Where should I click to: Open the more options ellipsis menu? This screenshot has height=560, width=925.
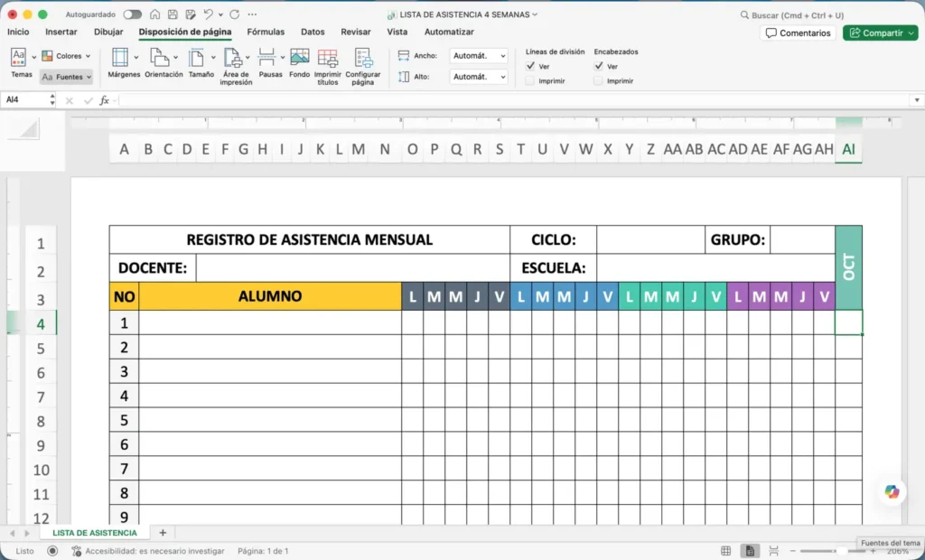coord(252,14)
